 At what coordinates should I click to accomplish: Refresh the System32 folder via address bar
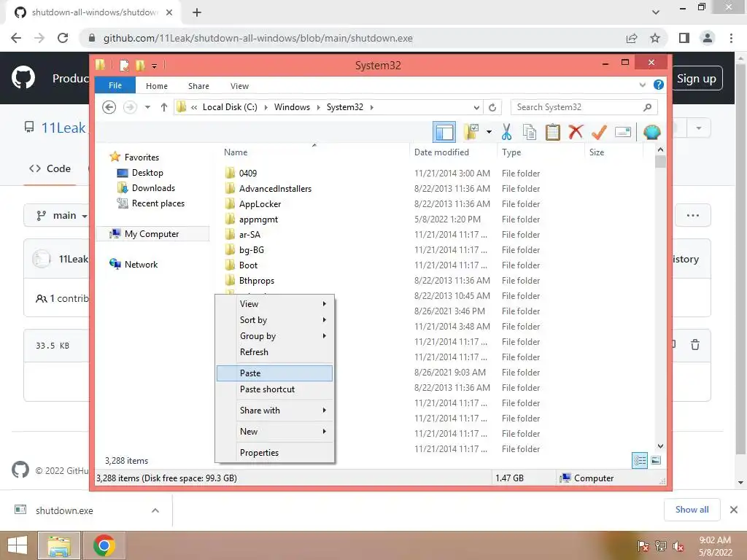tap(492, 107)
